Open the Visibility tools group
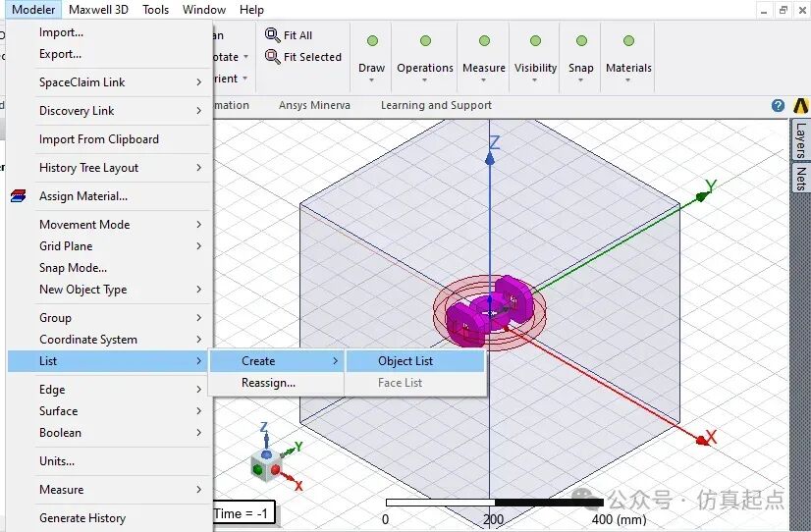811x532 pixels. click(535, 57)
